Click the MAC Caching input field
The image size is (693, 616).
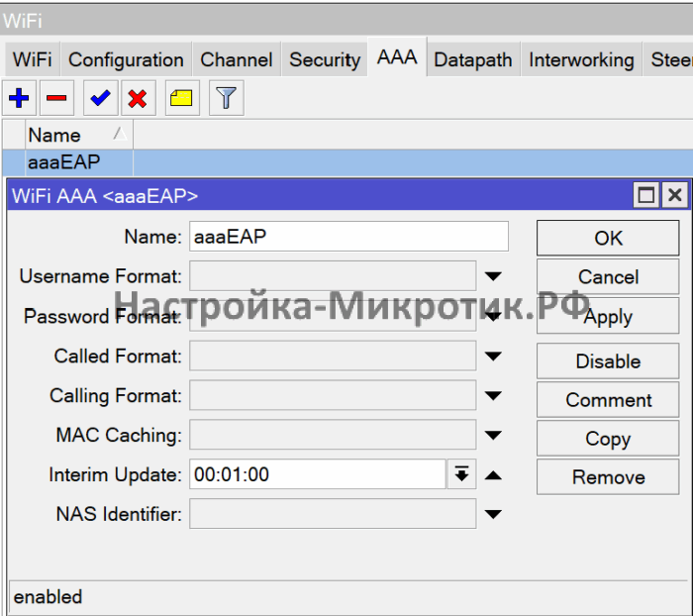(333, 435)
